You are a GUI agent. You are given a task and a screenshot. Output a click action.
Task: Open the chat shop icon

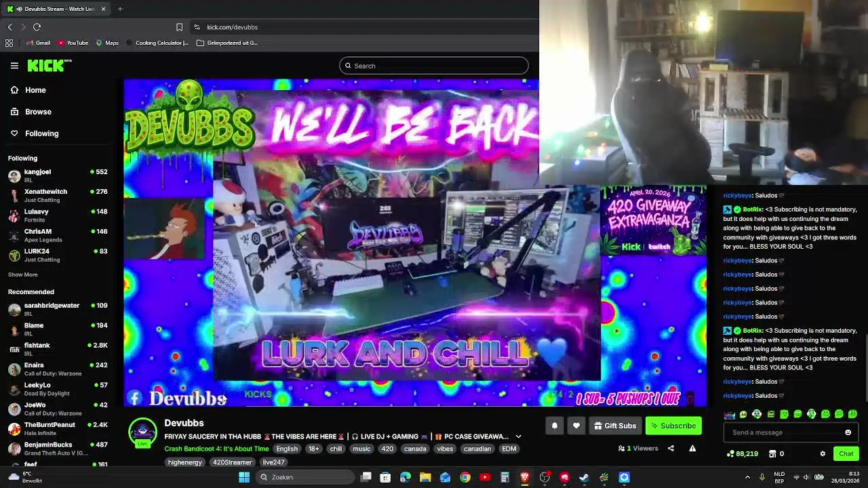[x=772, y=453]
